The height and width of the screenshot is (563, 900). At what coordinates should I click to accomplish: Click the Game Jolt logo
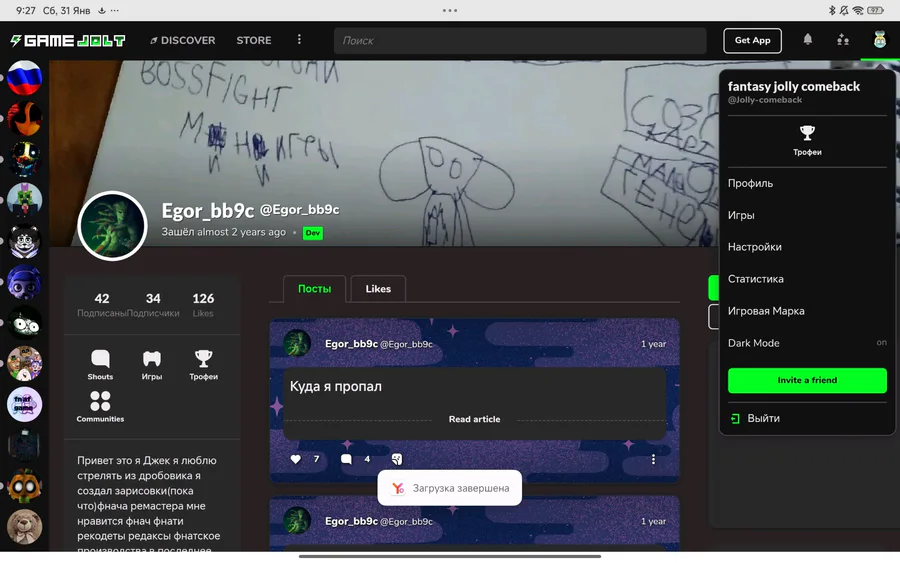click(68, 40)
